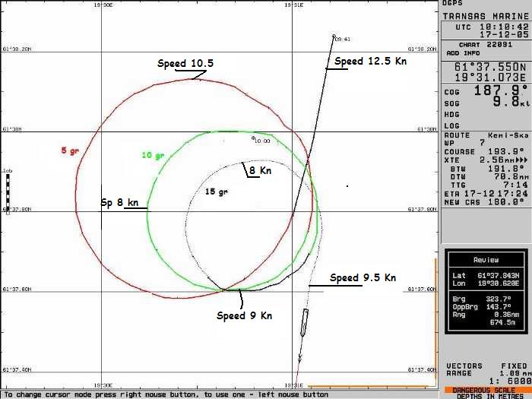The height and width of the screenshot is (399, 532).
Task: Toggle the VECTORS FIXED setting
Action: point(487,366)
